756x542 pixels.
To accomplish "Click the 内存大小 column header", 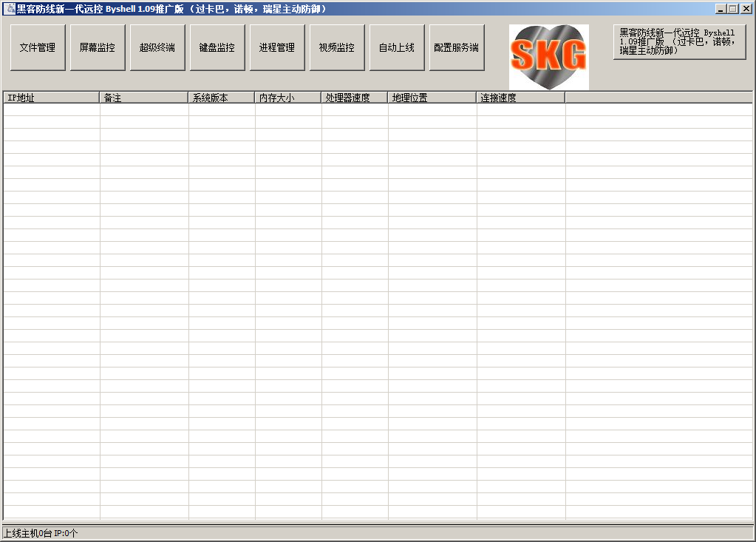I will pos(287,98).
